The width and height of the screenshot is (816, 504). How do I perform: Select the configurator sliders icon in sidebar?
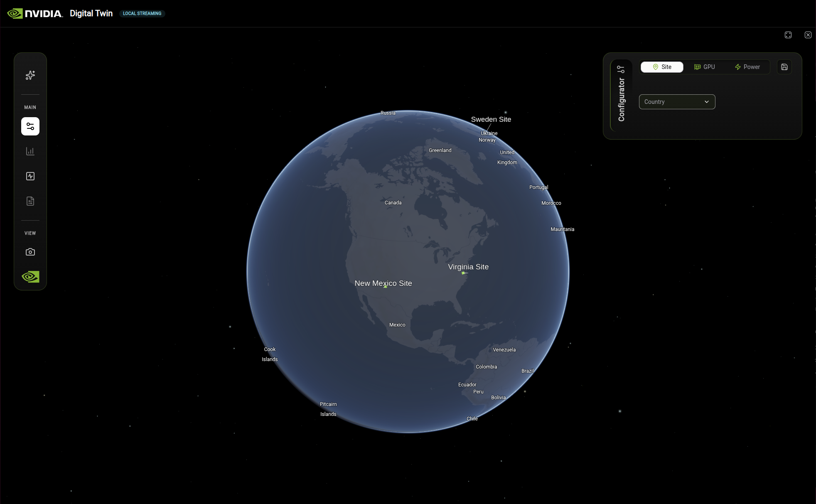(x=30, y=126)
